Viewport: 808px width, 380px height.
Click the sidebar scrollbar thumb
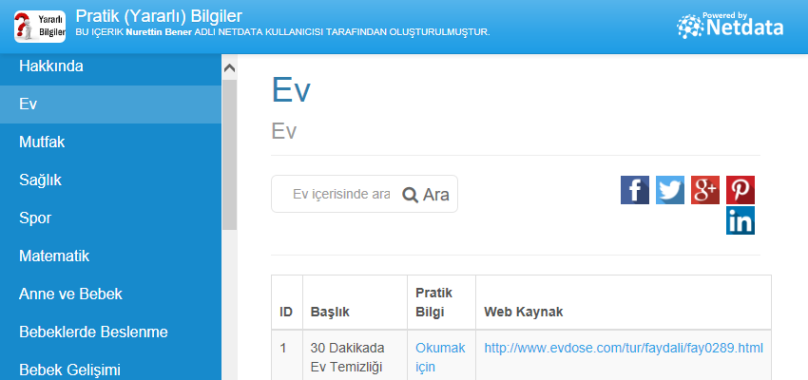click(230, 155)
